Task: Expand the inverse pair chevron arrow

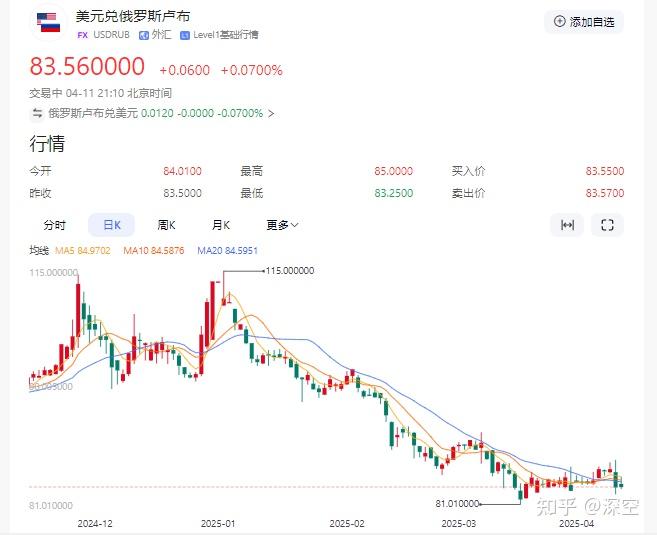Action: click(271, 114)
